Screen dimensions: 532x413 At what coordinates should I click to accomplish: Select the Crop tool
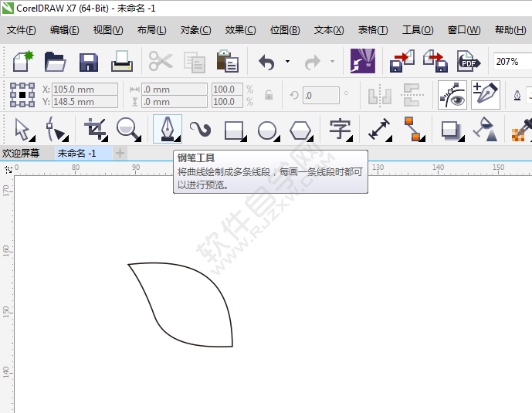coord(95,129)
